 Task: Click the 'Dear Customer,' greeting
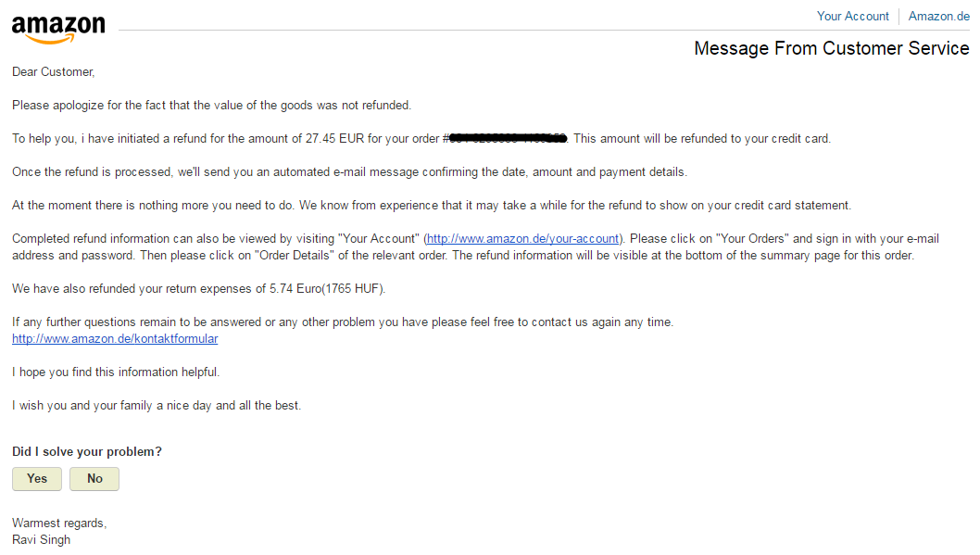[x=53, y=72]
